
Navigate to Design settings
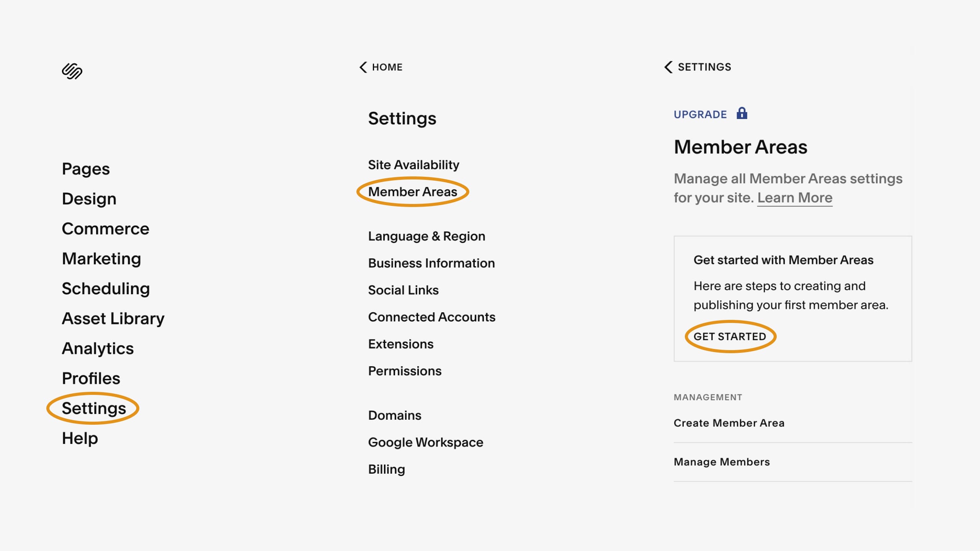pos(89,199)
